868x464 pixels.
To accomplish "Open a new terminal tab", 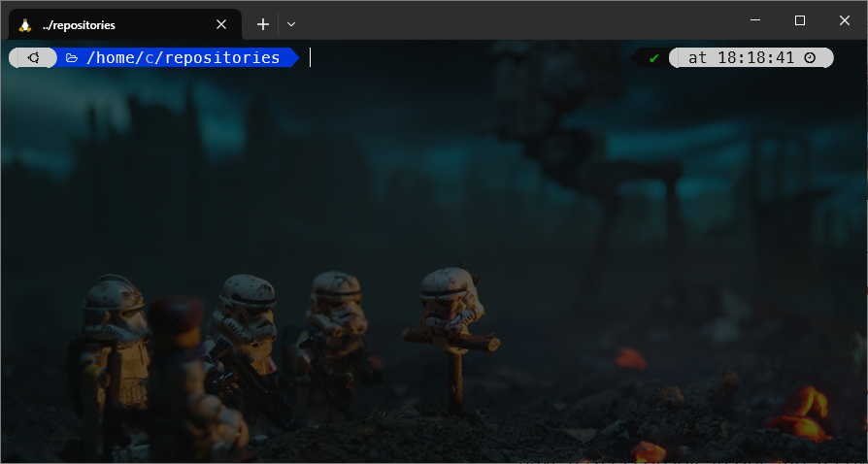I will click(x=263, y=24).
